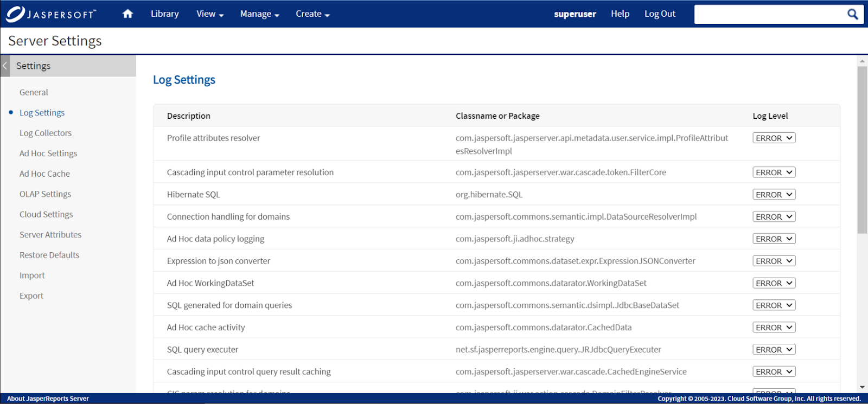Select Restore Defaults in sidebar
This screenshot has height=404, width=868.
pyautogui.click(x=49, y=255)
